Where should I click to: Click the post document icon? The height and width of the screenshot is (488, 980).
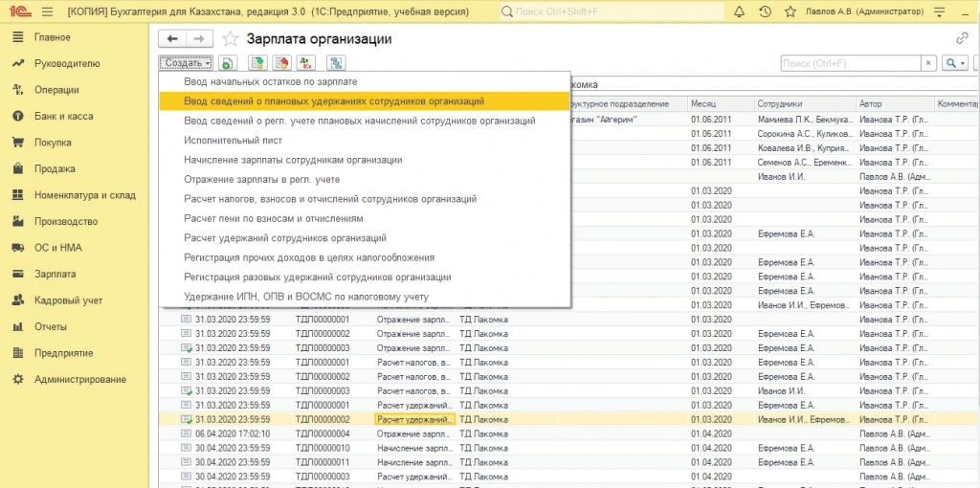point(256,63)
